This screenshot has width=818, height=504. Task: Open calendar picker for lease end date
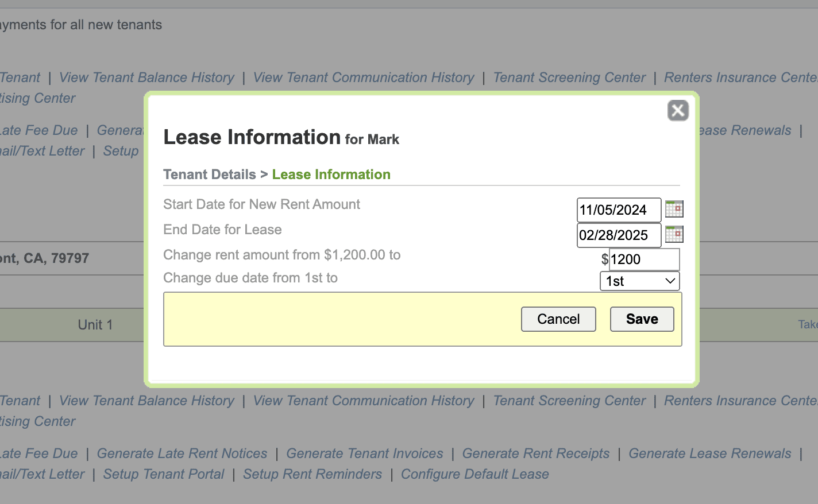(x=674, y=234)
